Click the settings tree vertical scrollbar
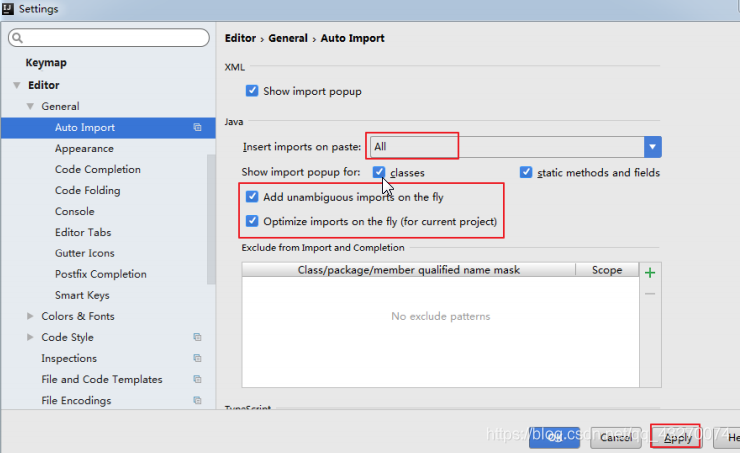This screenshot has height=453, width=740. point(211,219)
